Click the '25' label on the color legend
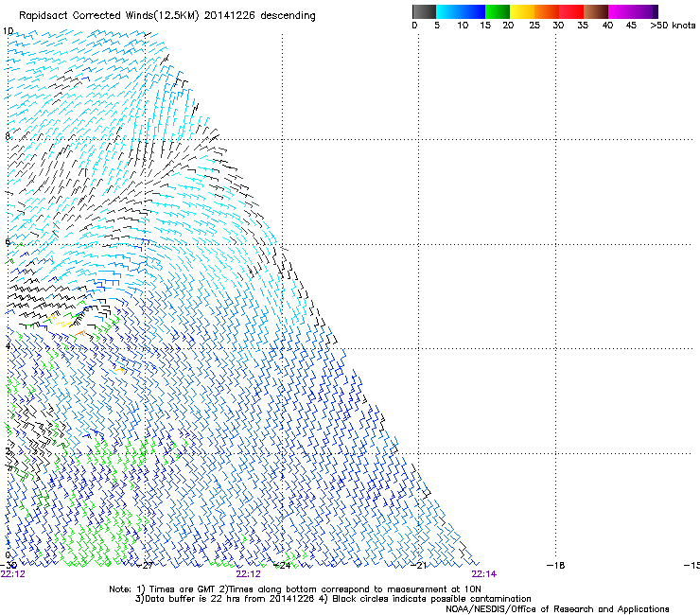The width and height of the screenshot is (700, 615). point(534,26)
